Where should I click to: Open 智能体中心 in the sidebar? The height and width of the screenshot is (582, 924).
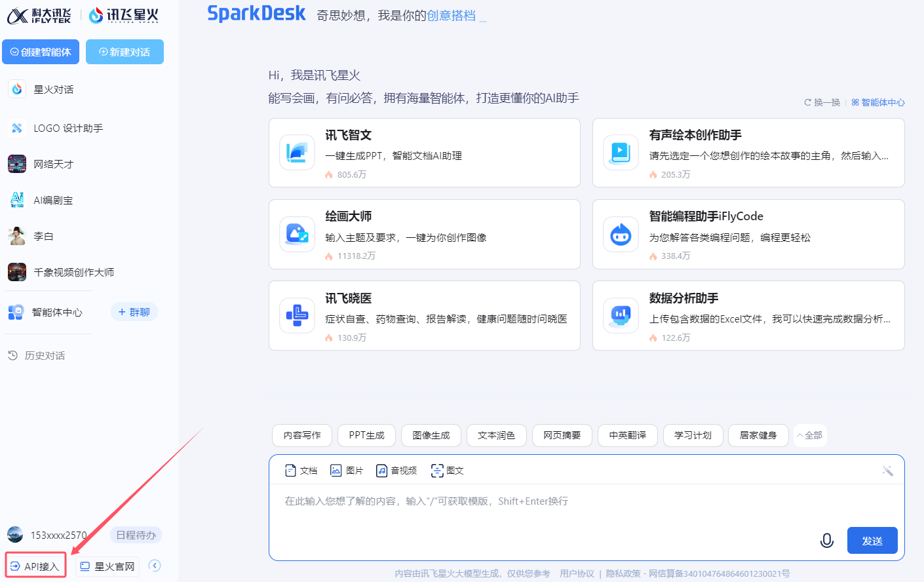click(57, 313)
